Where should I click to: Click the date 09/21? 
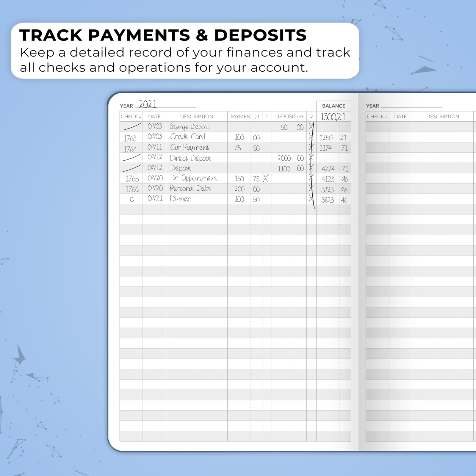click(155, 198)
